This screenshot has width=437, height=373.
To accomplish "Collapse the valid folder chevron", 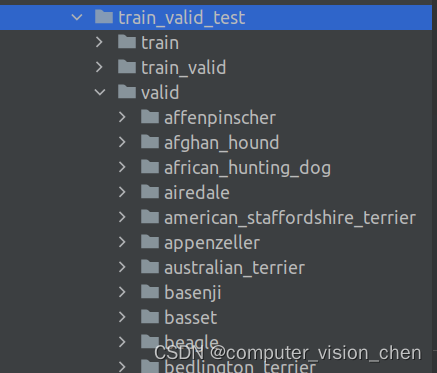I will point(100,92).
